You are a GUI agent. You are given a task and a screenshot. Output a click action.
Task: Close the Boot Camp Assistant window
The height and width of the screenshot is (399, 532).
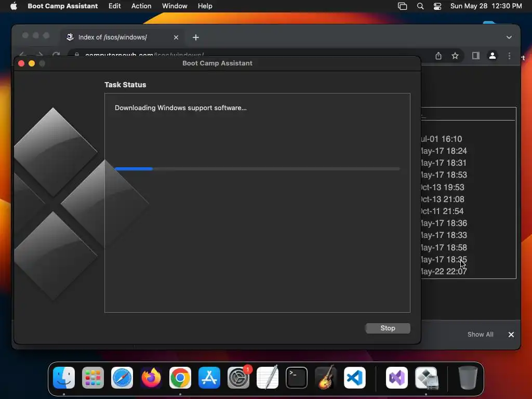[x=21, y=63]
